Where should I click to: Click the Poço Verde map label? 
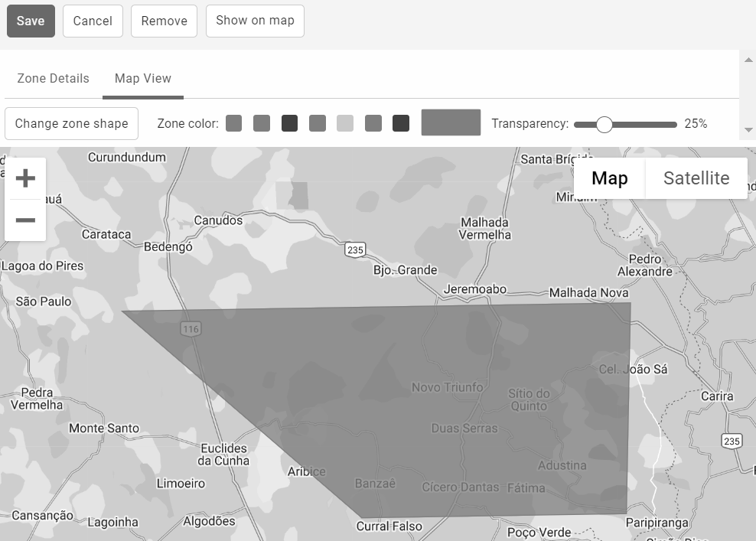539,533
